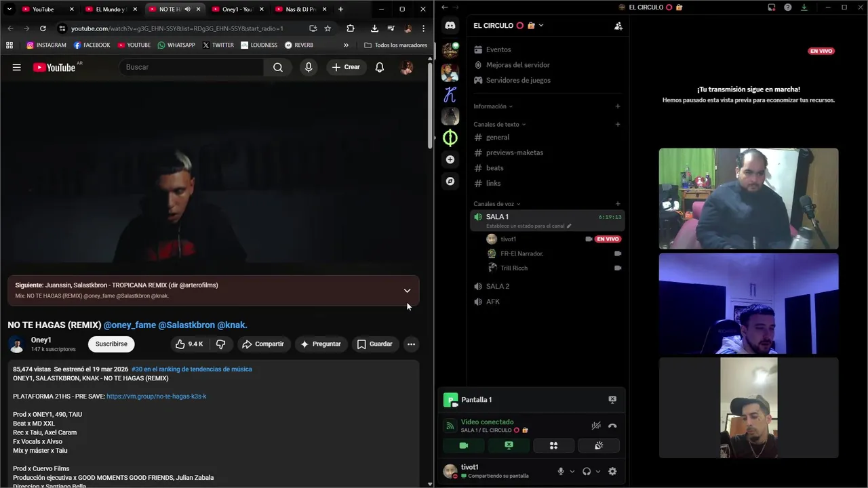Deafen Discord with headphones icon

pos(587,471)
